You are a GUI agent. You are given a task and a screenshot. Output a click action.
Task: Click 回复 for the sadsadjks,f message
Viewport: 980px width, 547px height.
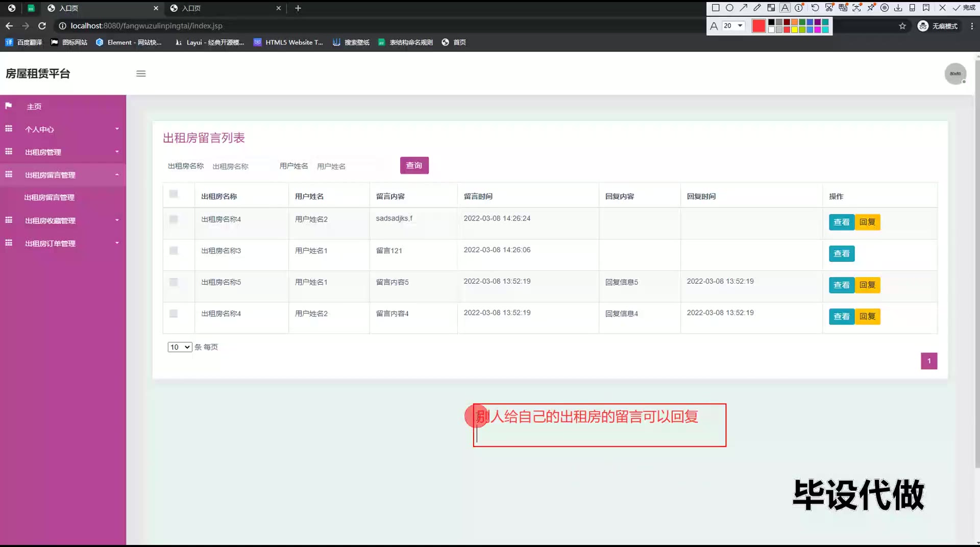[867, 222]
